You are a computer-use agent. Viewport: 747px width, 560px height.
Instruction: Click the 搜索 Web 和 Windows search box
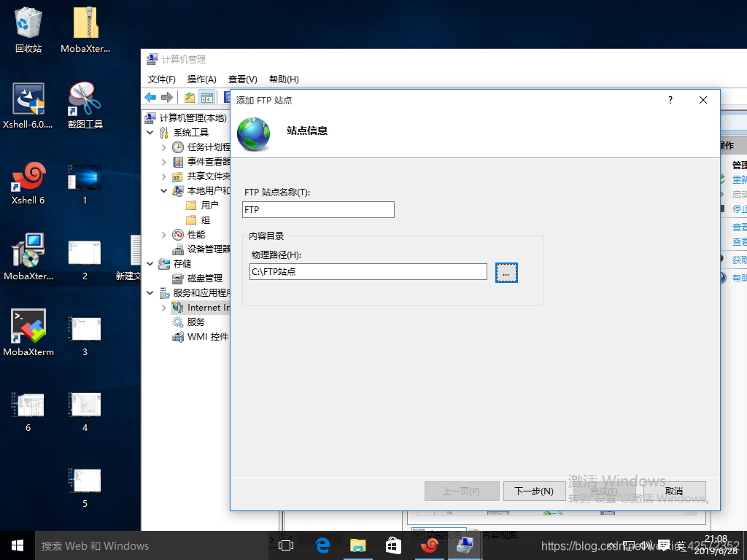(152, 545)
